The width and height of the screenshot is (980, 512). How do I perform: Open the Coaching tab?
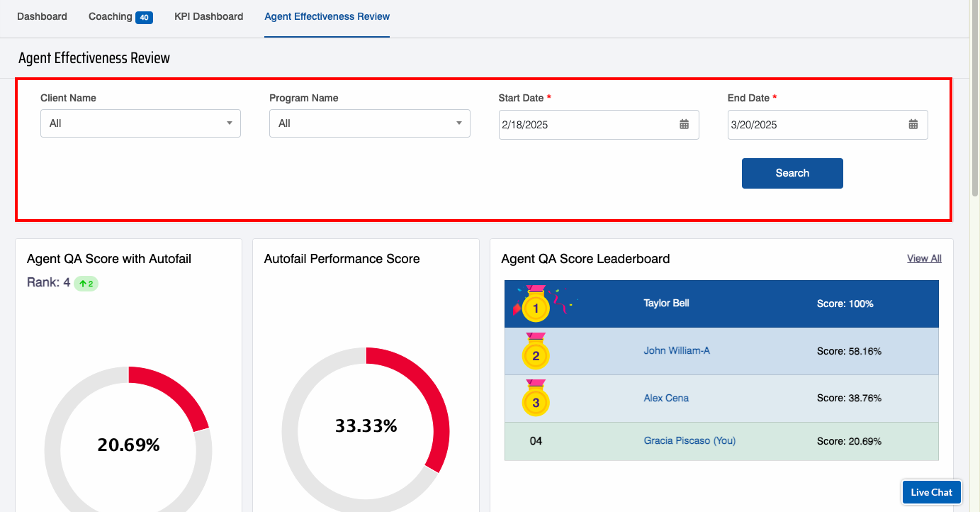point(111,16)
